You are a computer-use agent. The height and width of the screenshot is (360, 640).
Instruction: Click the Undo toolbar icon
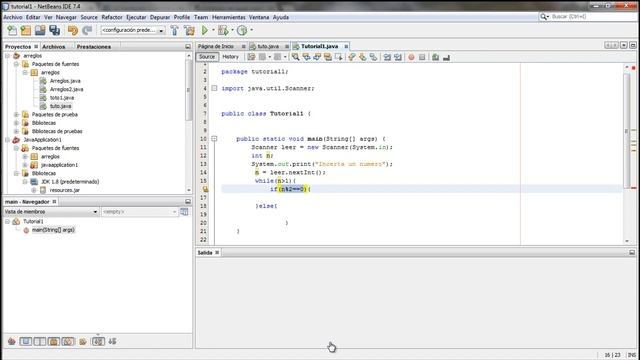(x=73, y=30)
